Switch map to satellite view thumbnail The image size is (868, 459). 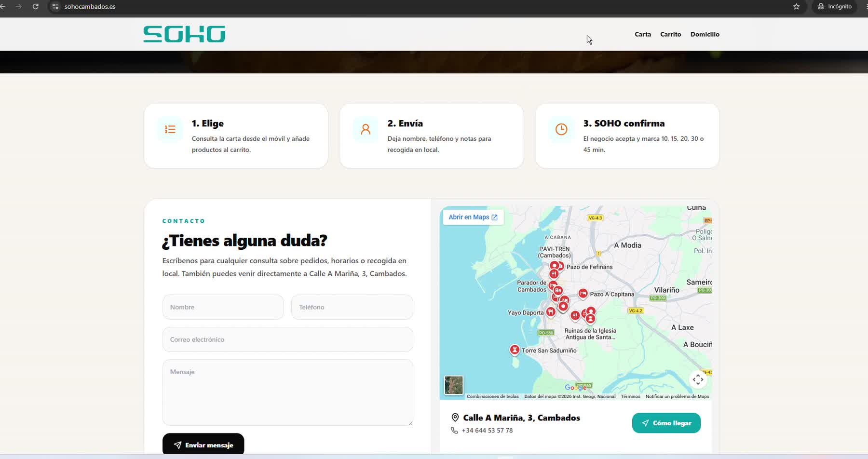(x=453, y=385)
